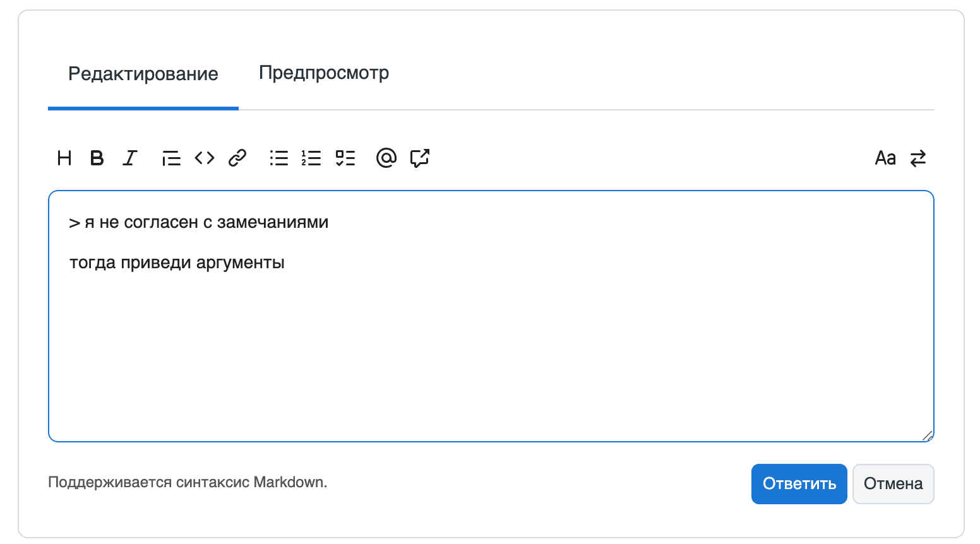Click the textarea resize handle
980x544 pixels.
point(928,435)
